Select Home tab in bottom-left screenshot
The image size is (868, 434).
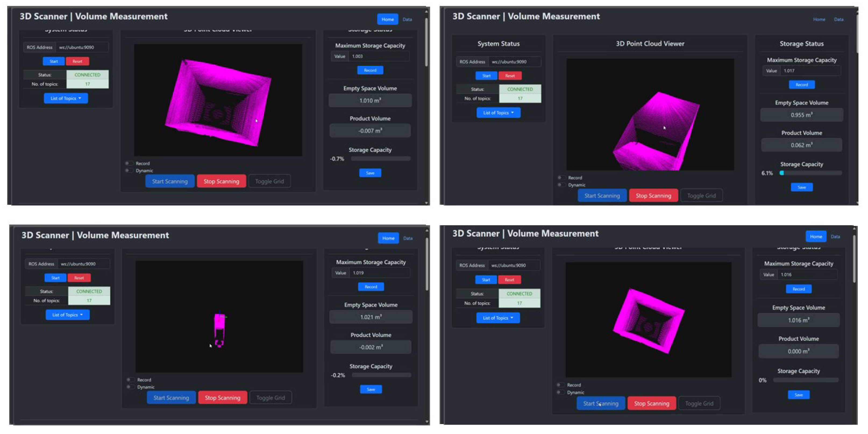pyautogui.click(x=388, y=238)
